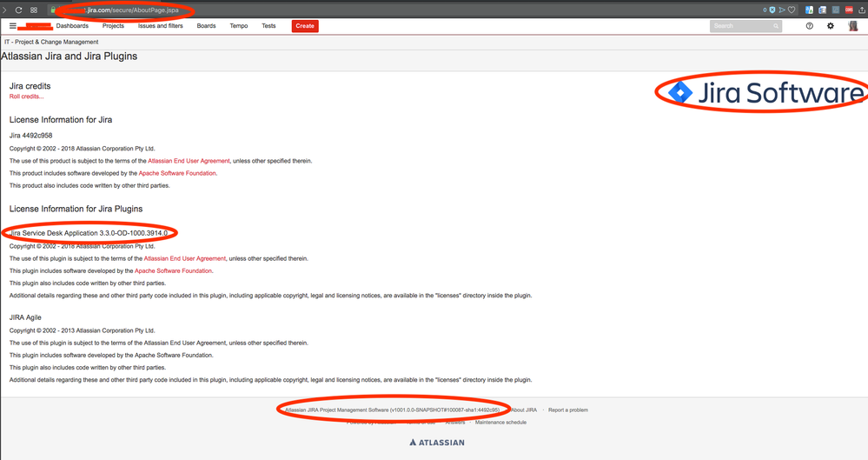The image size is (868, 460).
Task: Click 'IT - Project & Change Management' banner text
Action: 51,42
